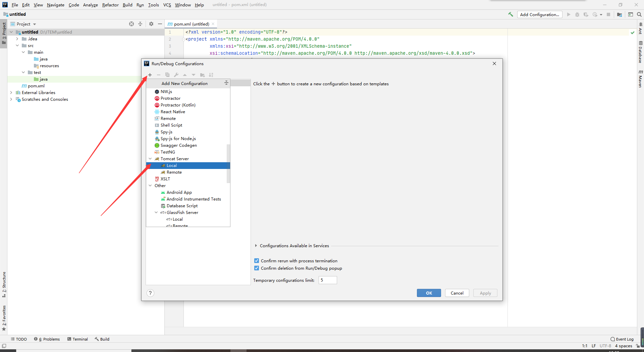Open the Project view dropdown
This screenshot has width=644, height=352.
(23, 24)
